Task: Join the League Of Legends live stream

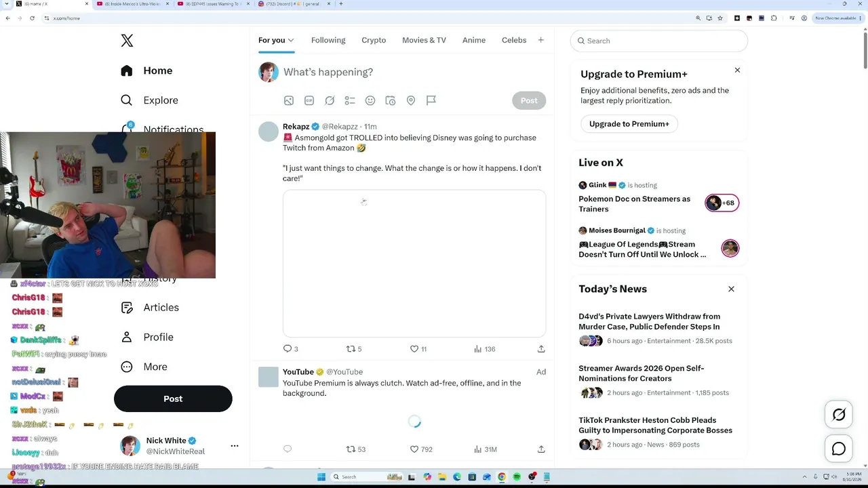Action: (x=642, y=249)
